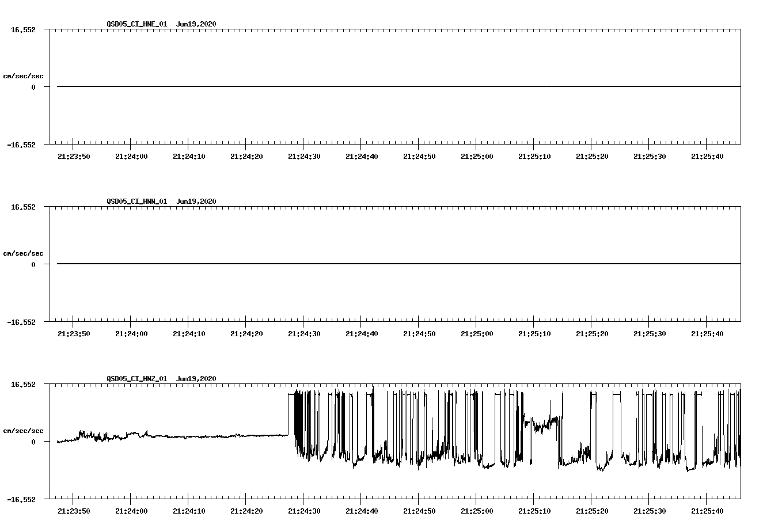Click the flat zero trace in HNN plot
Image resolution: width=782 pixels, height=532 pixels.
pos(398,264)
